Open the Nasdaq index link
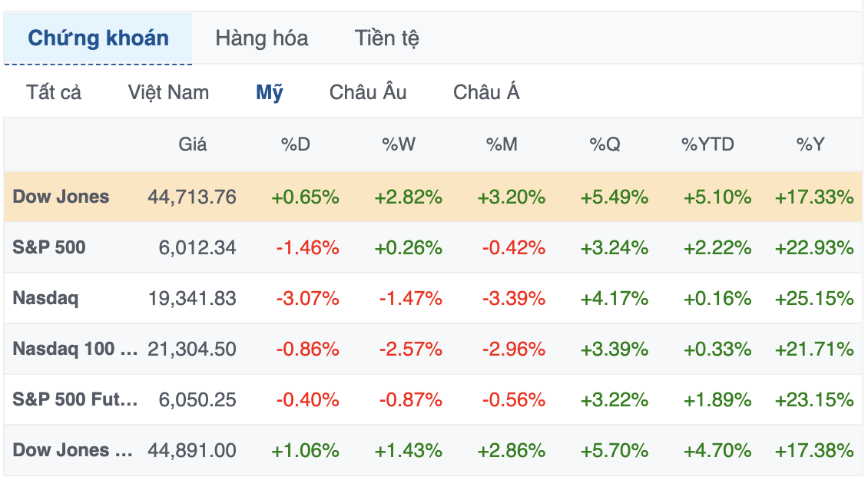The height and width of the screenshot is (487, 868). click(x=45, y=298)
